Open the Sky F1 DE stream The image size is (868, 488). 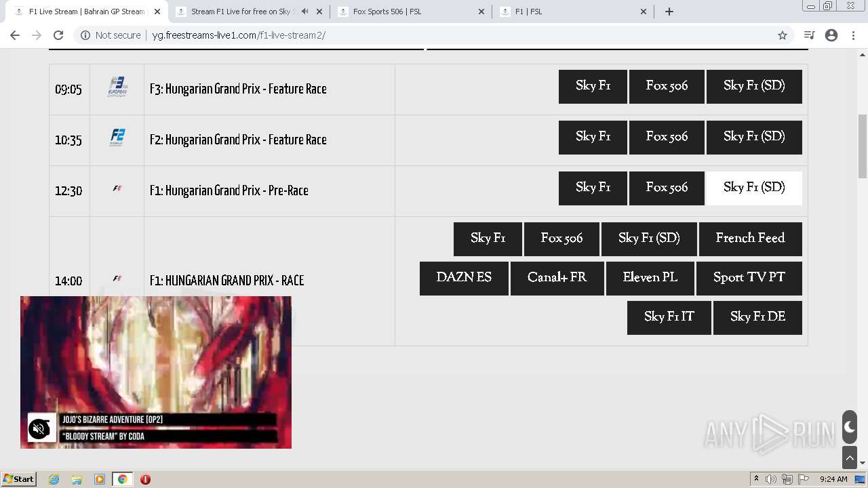pos(757,318)
